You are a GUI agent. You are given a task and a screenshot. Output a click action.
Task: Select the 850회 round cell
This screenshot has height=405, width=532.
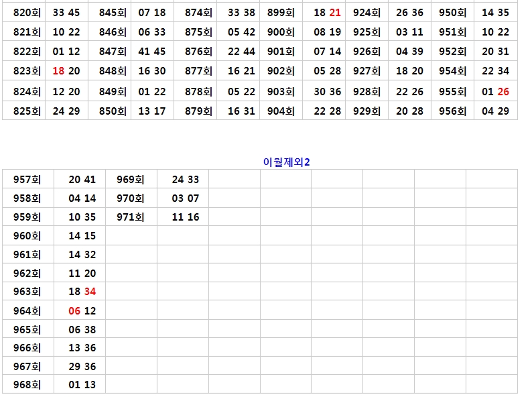tap(112, 111)
